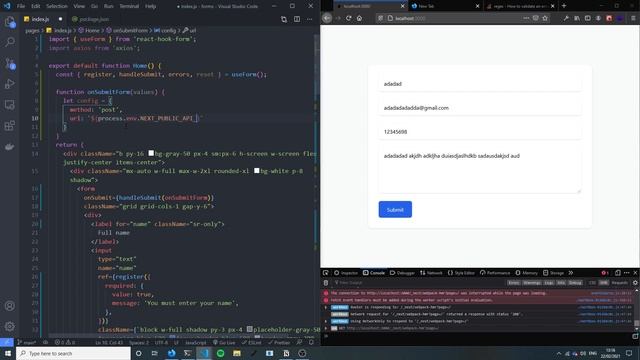Click Go Live in VS Code status bar
The image size is (640, 360).
(x=224, y=342)
